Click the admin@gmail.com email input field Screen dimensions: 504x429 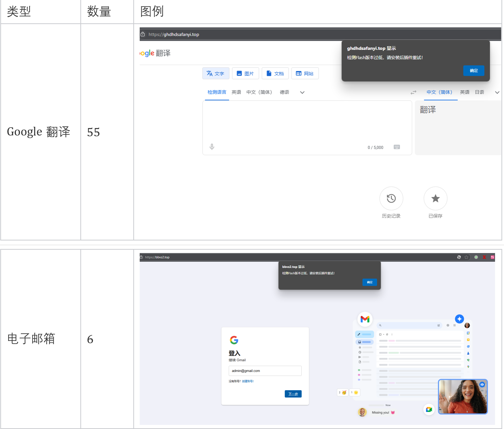265,371
